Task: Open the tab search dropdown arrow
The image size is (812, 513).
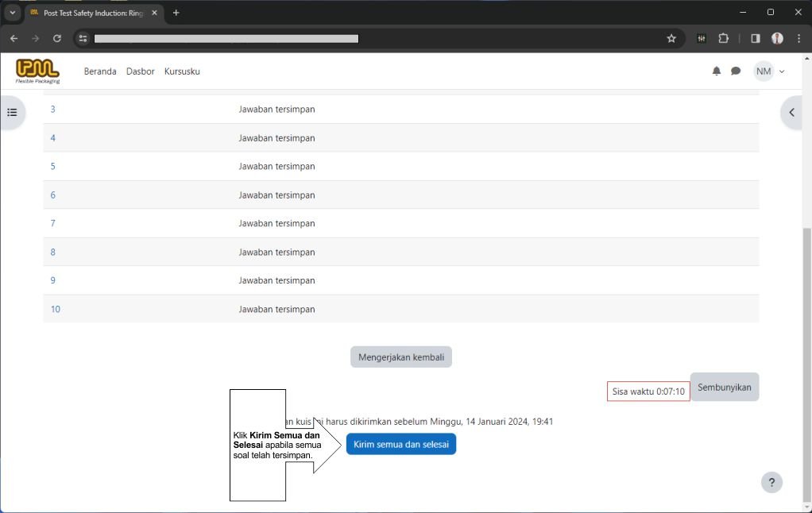Action: coord(13,13)
